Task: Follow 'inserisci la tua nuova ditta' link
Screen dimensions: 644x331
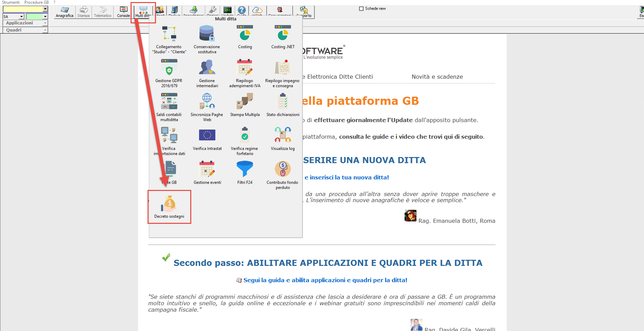Action: (x=347, y=177)
